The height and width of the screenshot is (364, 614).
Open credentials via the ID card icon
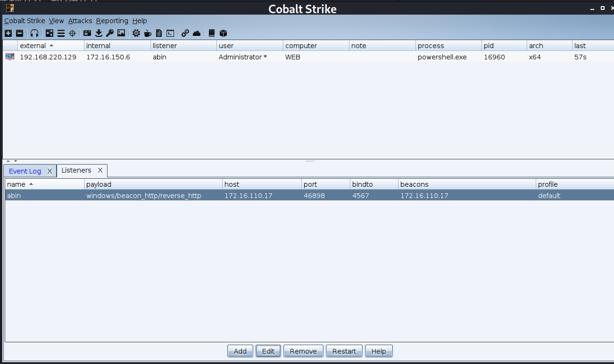[x=87, y=33]
